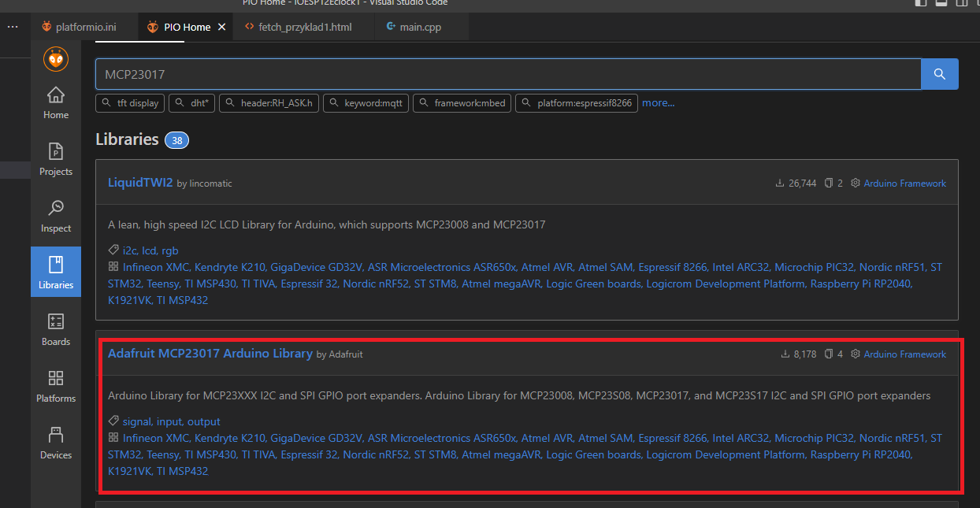Open the Platforms sidebar section
The width and height of the screenshot is (980, 508).
(x=56, y=386)
